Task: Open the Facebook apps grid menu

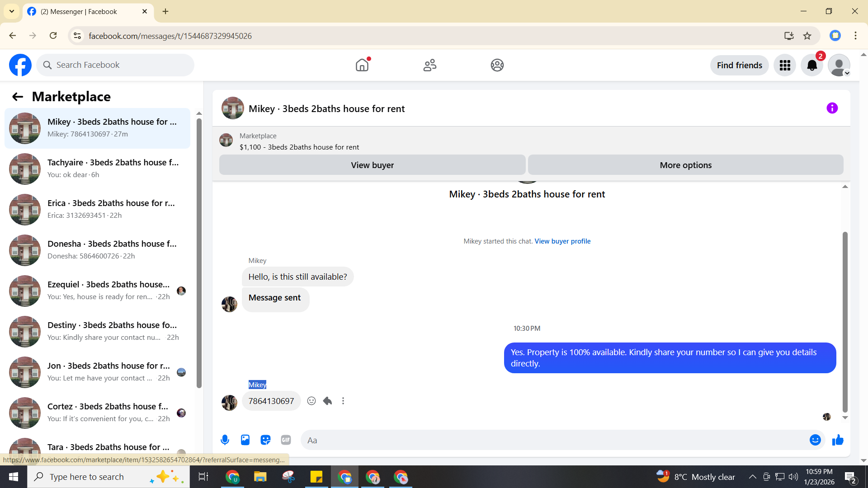Action: tap(785, 66)
